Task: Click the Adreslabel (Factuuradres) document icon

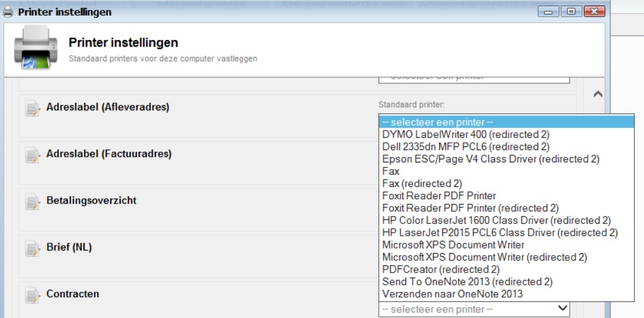Action: [x=32, y=155]
